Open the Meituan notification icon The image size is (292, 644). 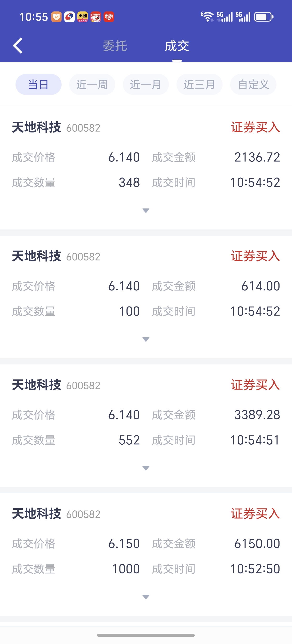83,17
